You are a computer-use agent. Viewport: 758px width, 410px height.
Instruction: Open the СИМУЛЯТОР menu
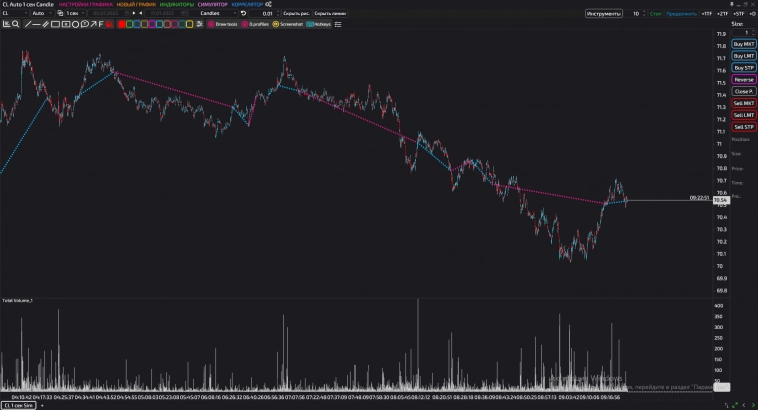pos(213,4)
